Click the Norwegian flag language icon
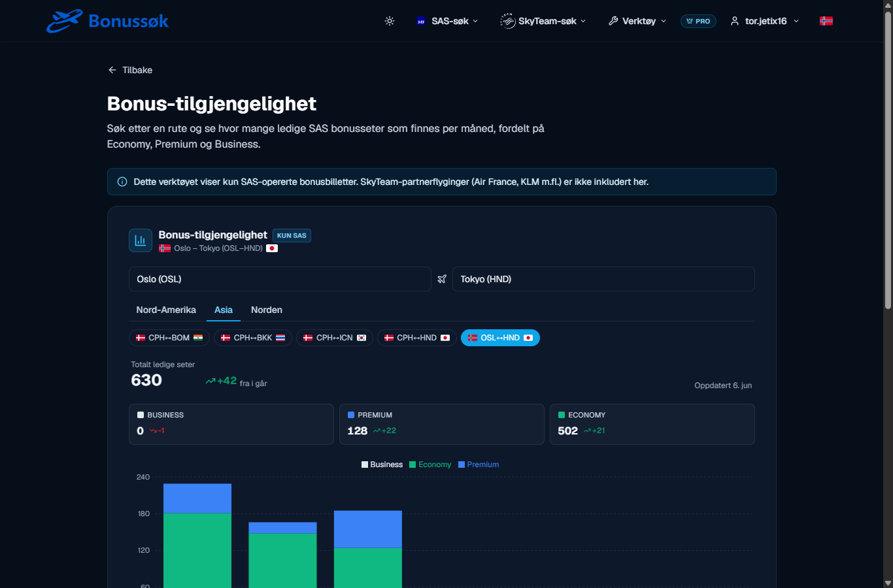Screen dimensions: 893x588 pos(826,21)
